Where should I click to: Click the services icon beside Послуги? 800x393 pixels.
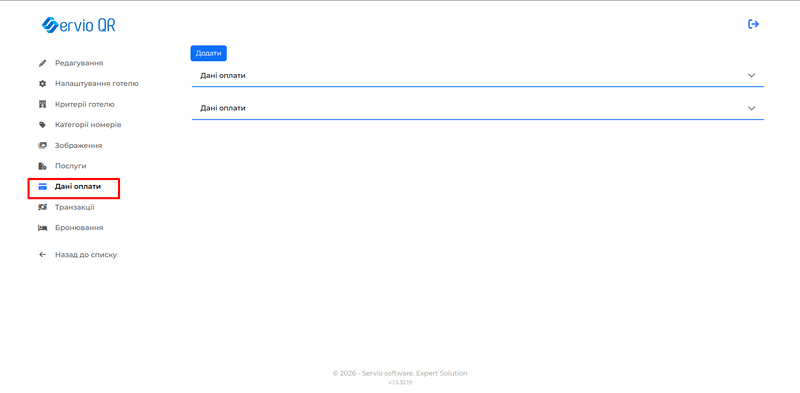coord(43,166)
